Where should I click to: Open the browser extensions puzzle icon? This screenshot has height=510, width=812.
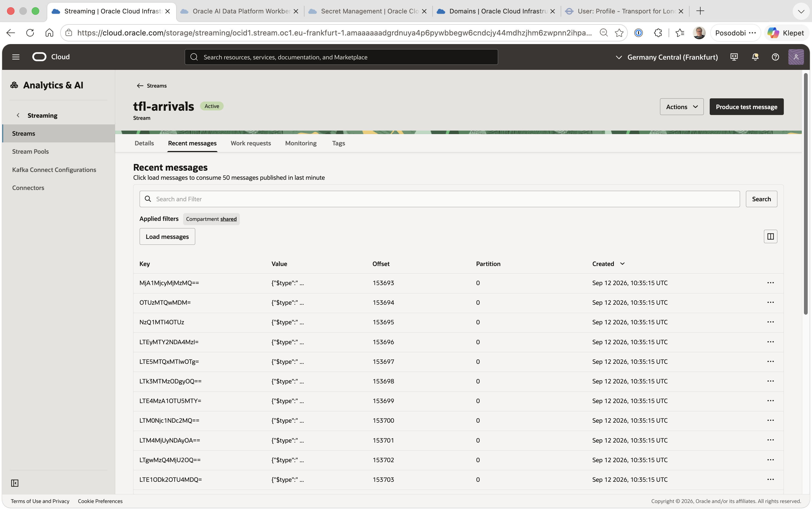[x=658, y=33]
